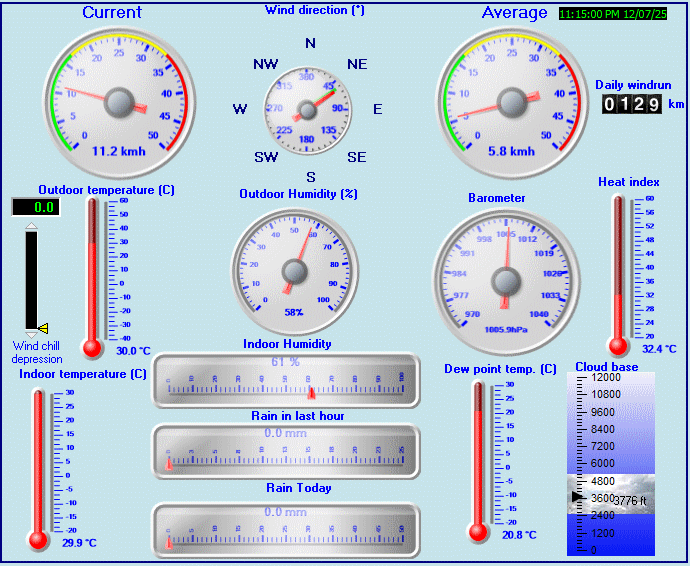690x566 pixels.
Task: Click the Indoor Humidity horizontal bar
Action: pos(286,380)
